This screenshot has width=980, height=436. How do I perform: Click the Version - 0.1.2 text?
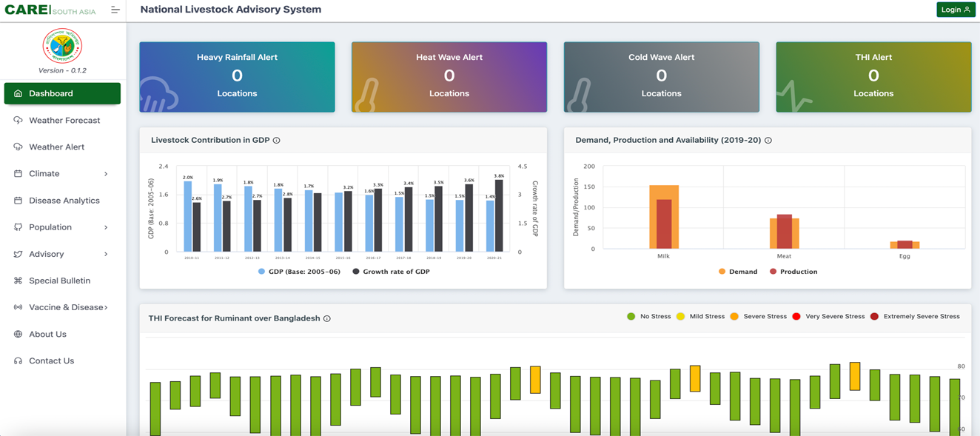[x=62, y=70]
